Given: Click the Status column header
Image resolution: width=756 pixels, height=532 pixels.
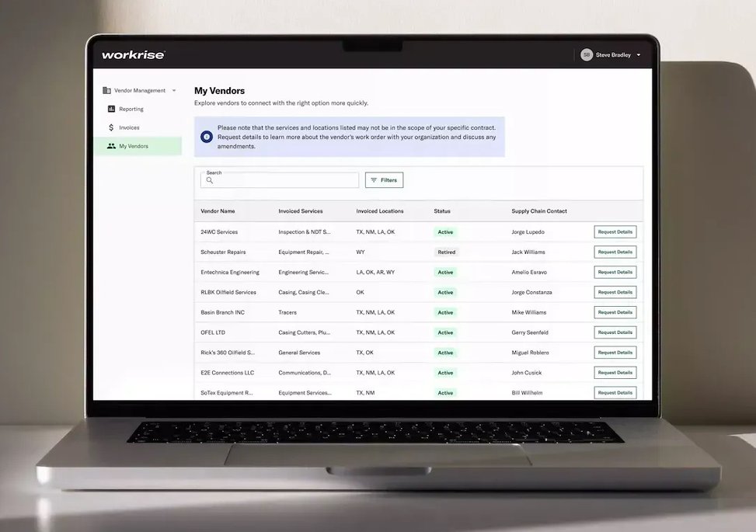Looking at the screenshot, I should tap(442, 211).
